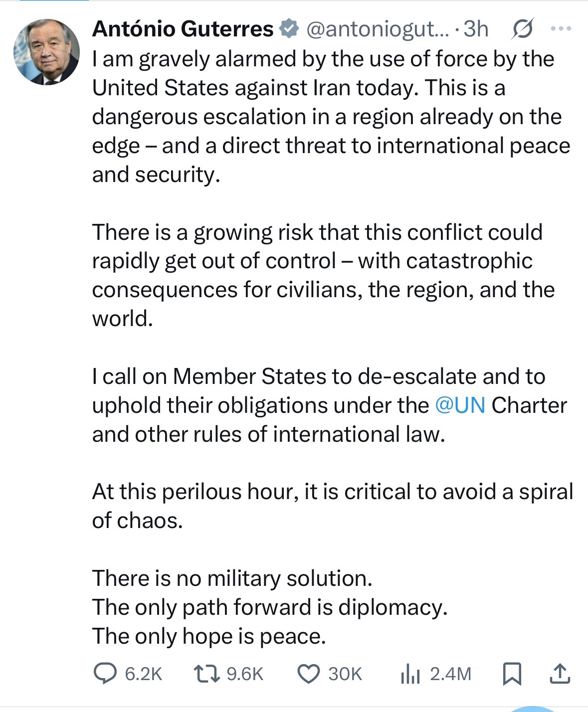Tap the 30K likes count

[345, 674]
